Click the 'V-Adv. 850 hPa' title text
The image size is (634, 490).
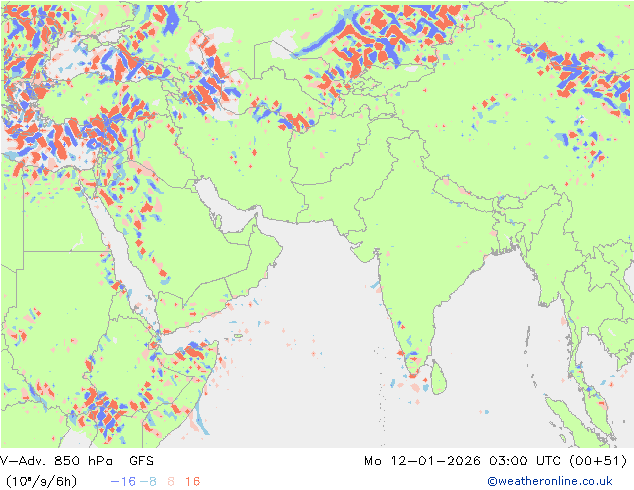56,460
